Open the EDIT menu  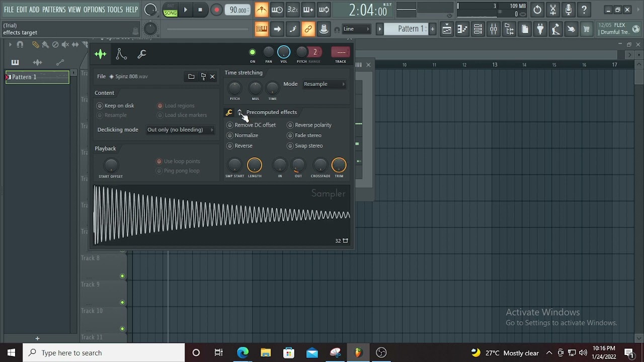pos(22,10)
